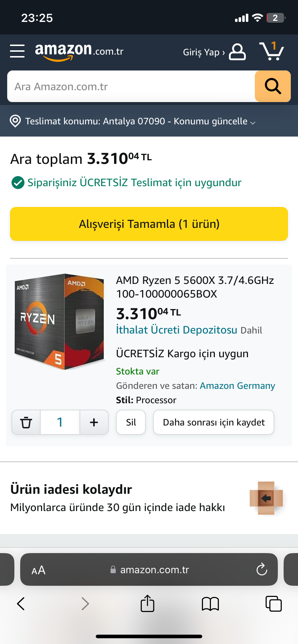Expand the delivery location updater
This screenshot has width=298, height=644.
click(140, 121)
